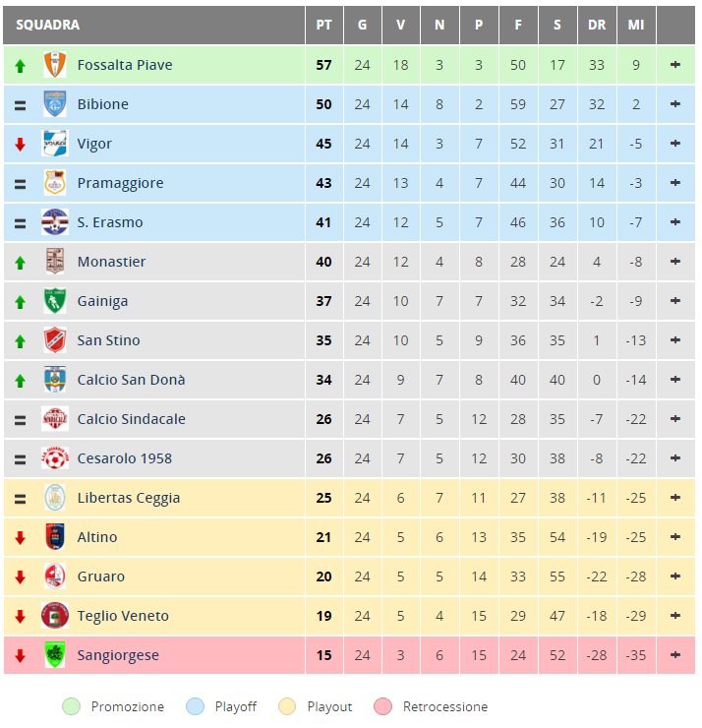The height and width of the screenshot is (728, 702).
Task: Expand row details for Sangiorgese
Action: point(675,654)
